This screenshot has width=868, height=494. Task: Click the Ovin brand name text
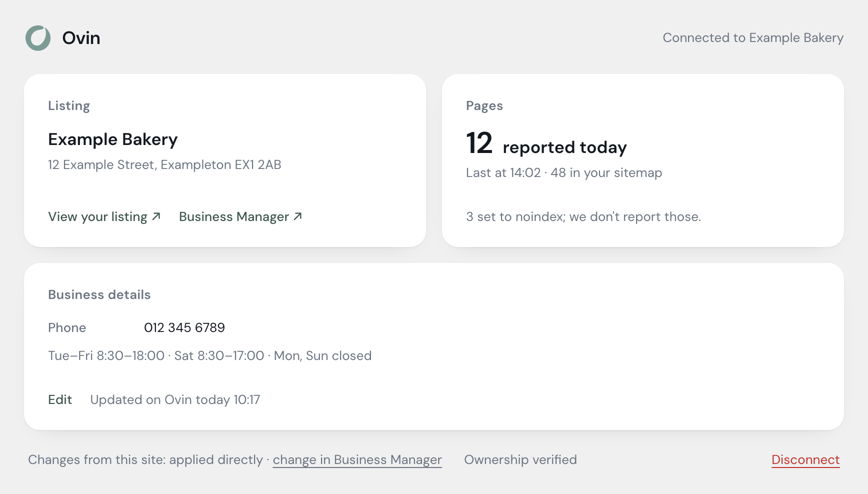point(81,38)
